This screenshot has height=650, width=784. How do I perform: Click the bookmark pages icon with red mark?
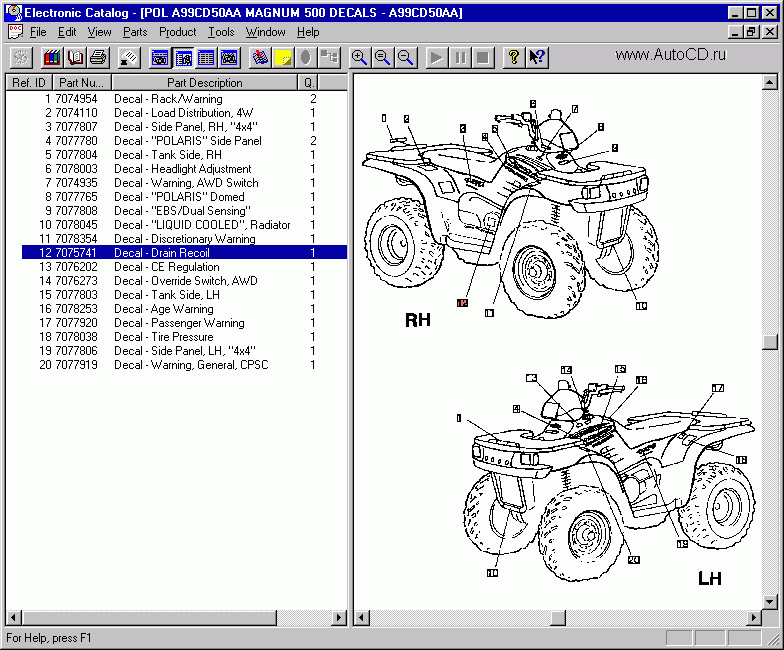tap(260, 58)
